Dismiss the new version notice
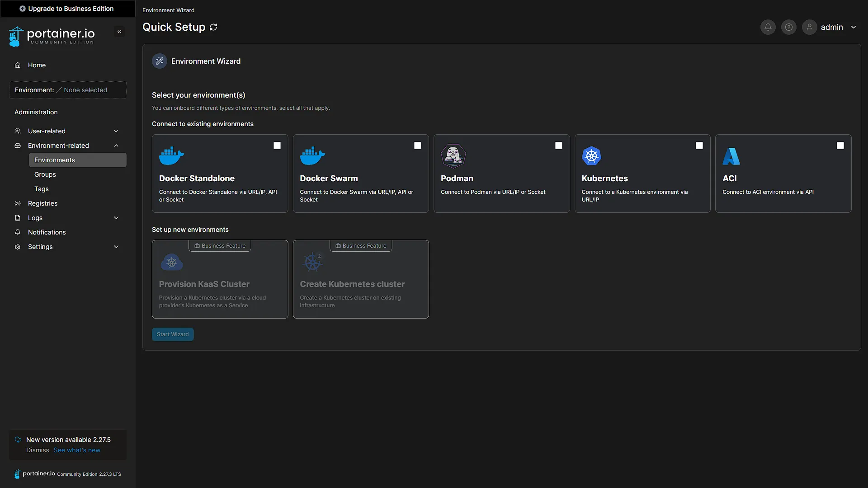Image resolution: width=868 pixels, height=488 pixels. tap(38, 450)
